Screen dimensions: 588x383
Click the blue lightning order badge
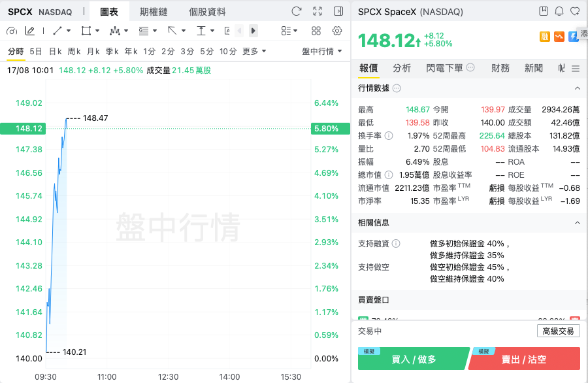pos(574,37)
